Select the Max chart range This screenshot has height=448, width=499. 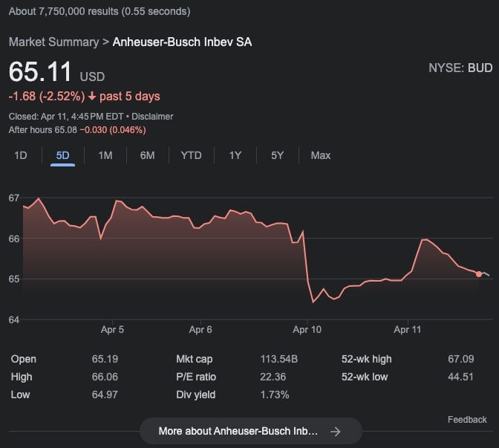coord(321,155)
